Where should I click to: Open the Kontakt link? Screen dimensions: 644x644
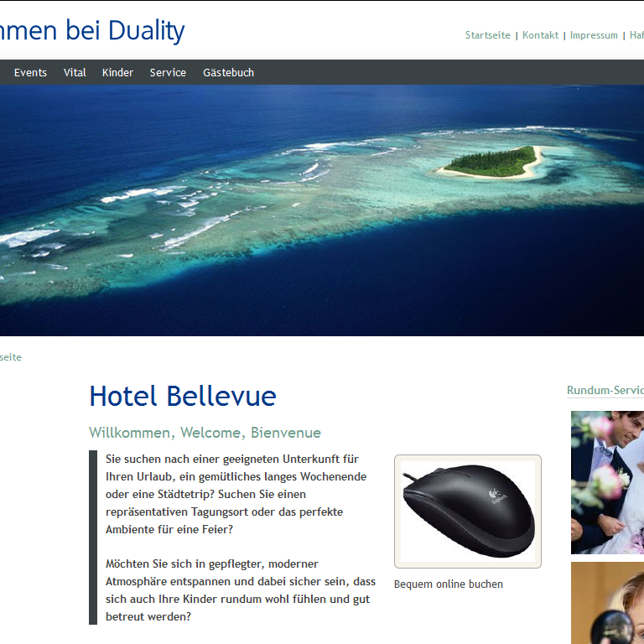click(x=540, y=35)
